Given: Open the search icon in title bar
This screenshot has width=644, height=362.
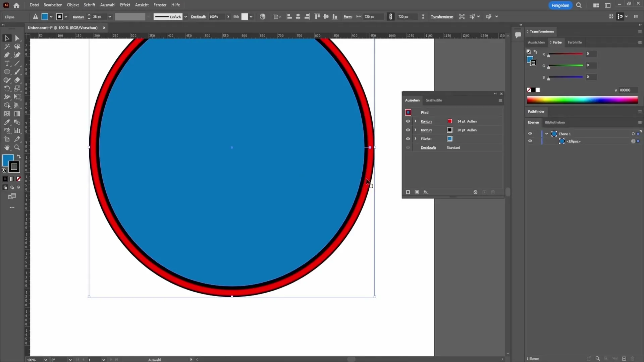Looking at the screenshot, I should coord(579,5).
